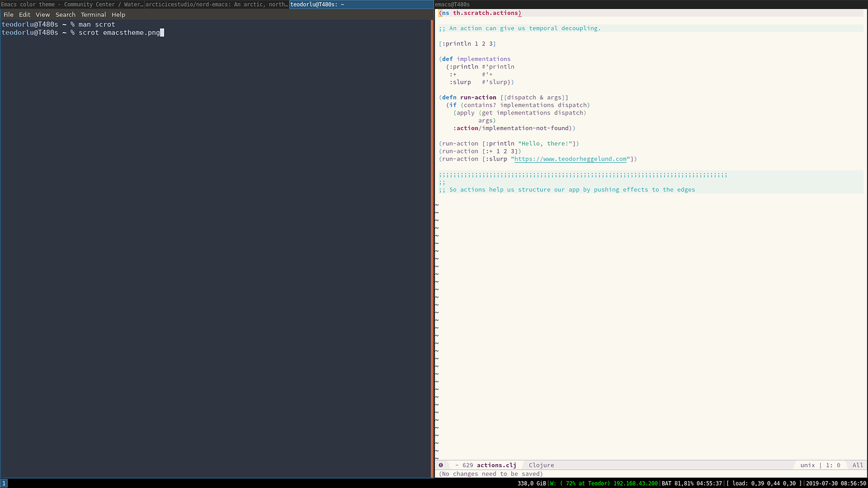Click the 'def implementations' line
868x488 pixels.
(475, 59)
